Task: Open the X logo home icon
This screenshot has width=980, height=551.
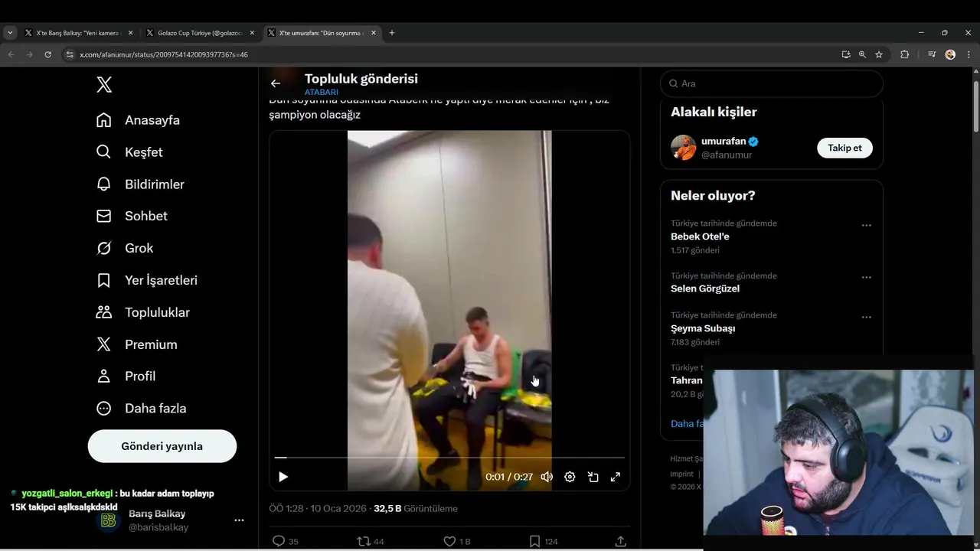Action: [x=104, y=85]
